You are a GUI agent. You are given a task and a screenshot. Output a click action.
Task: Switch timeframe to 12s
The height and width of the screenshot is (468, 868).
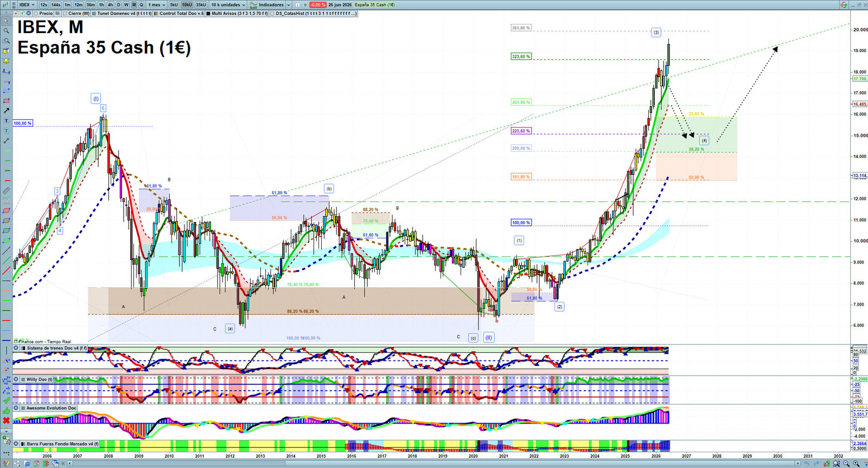coord(43,4)
